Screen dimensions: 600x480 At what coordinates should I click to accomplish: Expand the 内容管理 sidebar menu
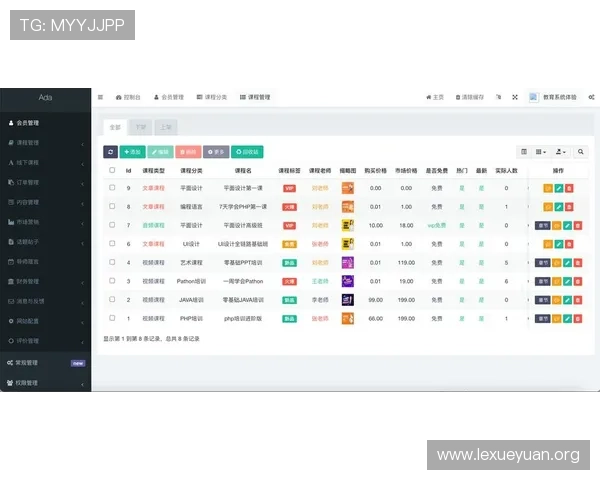(46, 202)
